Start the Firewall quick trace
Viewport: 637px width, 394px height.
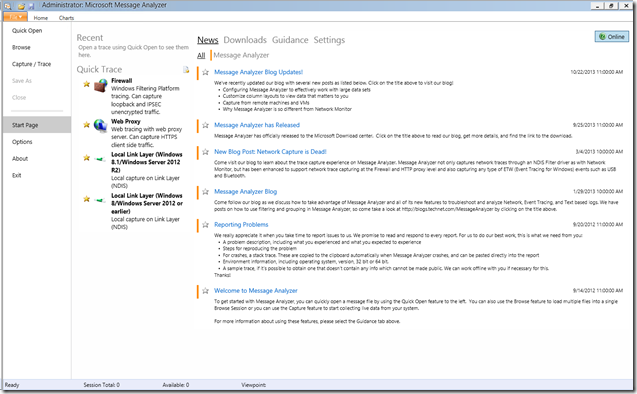pyautogui.click(x=121, y=81)
